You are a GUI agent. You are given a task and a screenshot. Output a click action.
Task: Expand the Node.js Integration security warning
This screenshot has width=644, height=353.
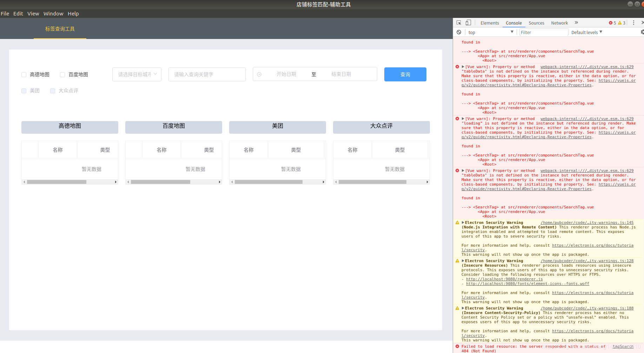click(463, 222)
